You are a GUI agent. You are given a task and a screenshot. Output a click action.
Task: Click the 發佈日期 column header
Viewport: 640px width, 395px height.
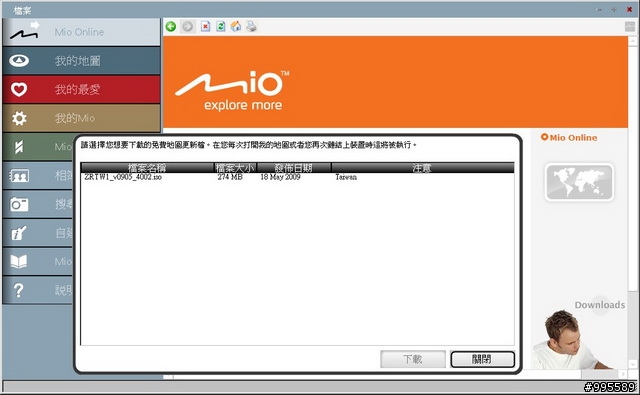click(x=294, y=167)
